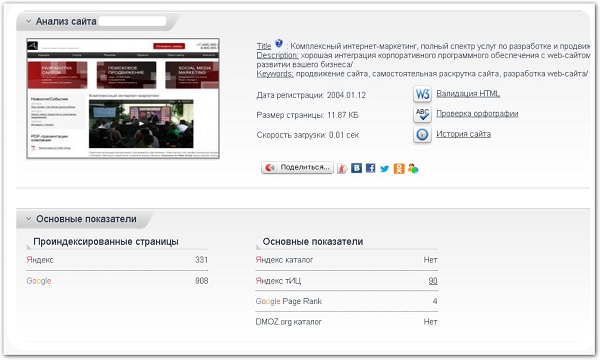Click the Google Page Rank value 4
This screenshot has width=600, height=360.
pos(435,301)
